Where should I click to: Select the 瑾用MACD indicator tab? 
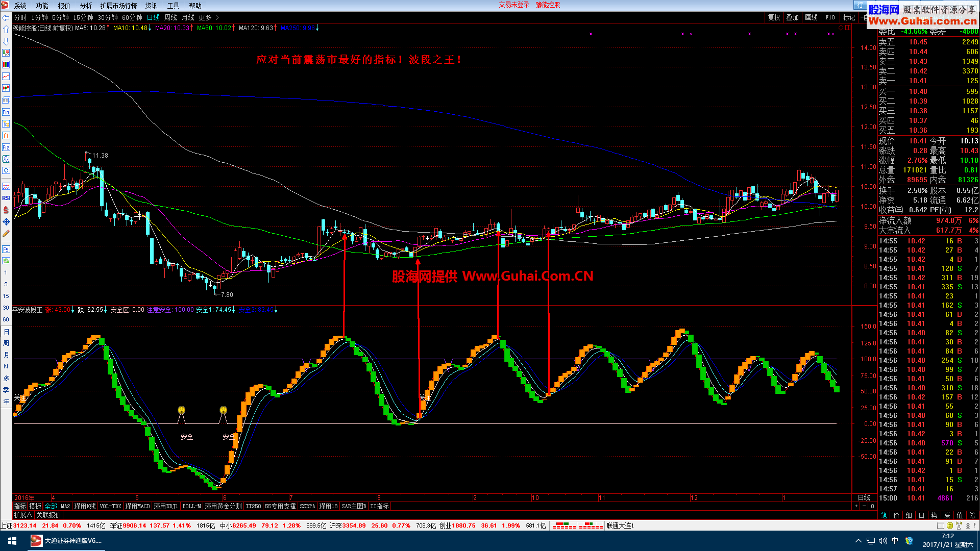tap(138, 506)
